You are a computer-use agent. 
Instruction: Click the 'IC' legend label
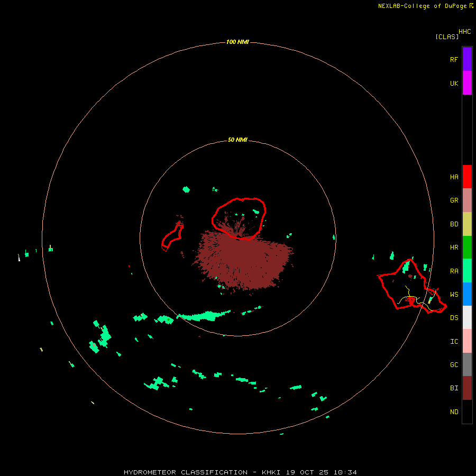point(454,342)
